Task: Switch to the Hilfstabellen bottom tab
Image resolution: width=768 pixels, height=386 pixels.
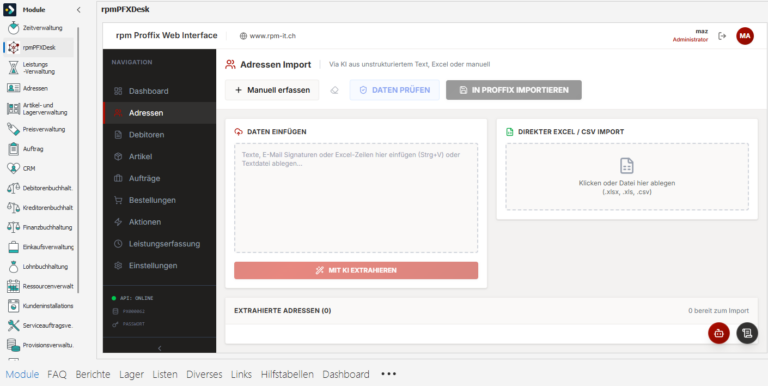Action: click(287, 374)
